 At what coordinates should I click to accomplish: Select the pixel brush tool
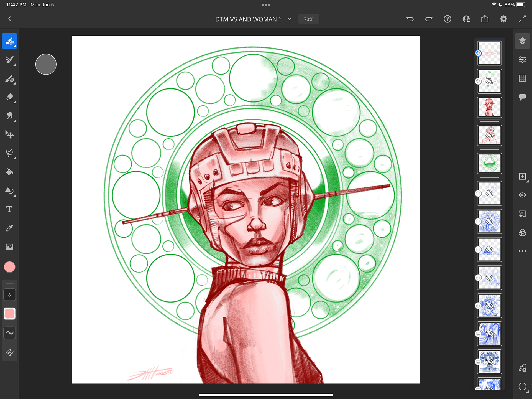pos(9,41)
